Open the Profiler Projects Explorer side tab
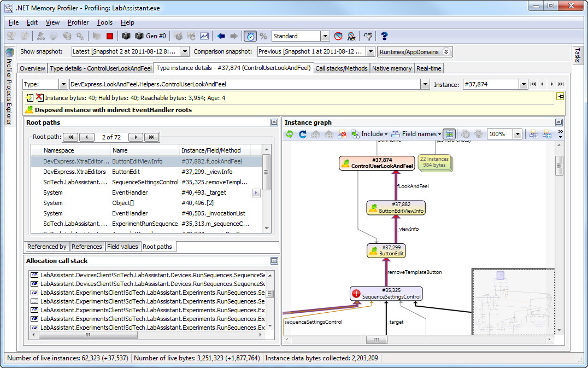This screenshot has width=588, height=368. click(9, 86)
